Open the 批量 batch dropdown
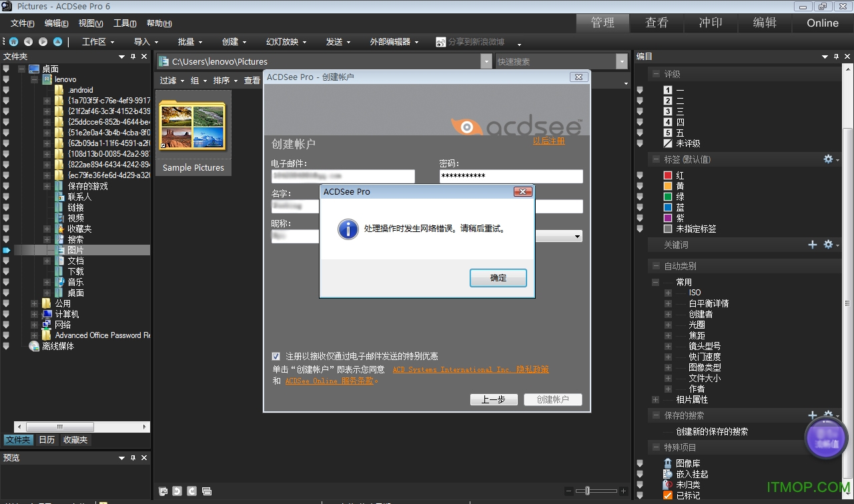The height and width of the screenshot is (504, 854). coord(190,41)
